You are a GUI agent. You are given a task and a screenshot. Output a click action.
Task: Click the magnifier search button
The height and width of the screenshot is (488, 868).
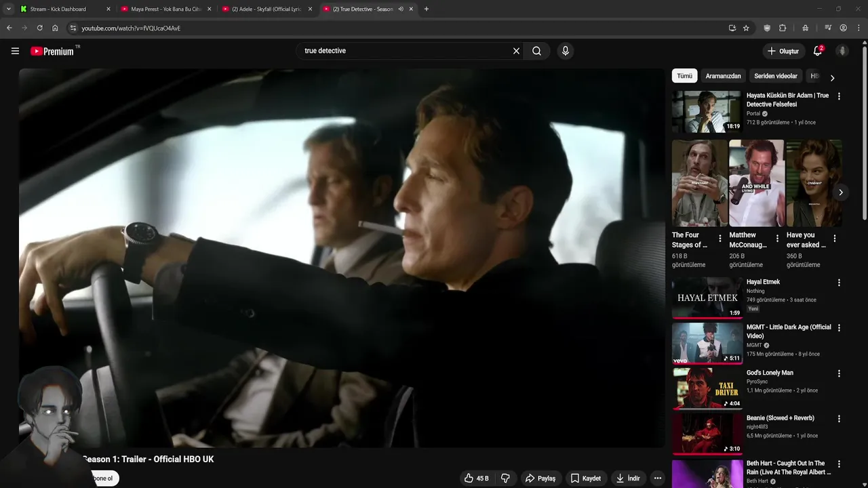click(x=536, y=51)
